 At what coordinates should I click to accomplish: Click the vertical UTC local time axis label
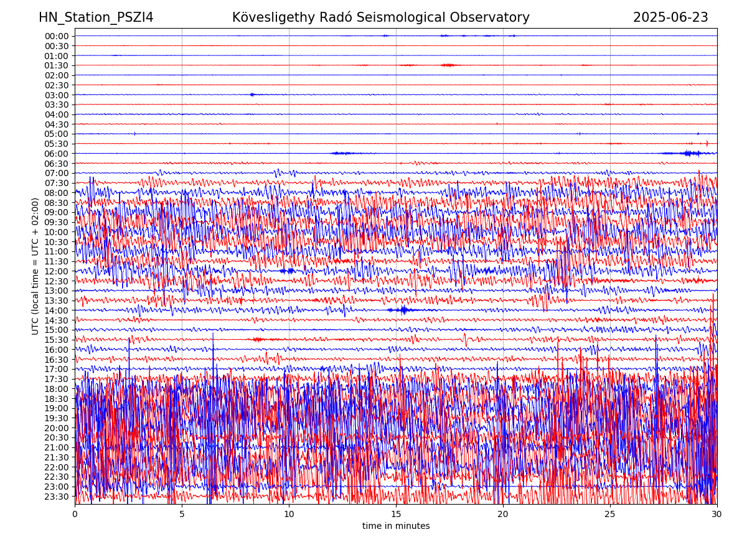click(35, 266)
